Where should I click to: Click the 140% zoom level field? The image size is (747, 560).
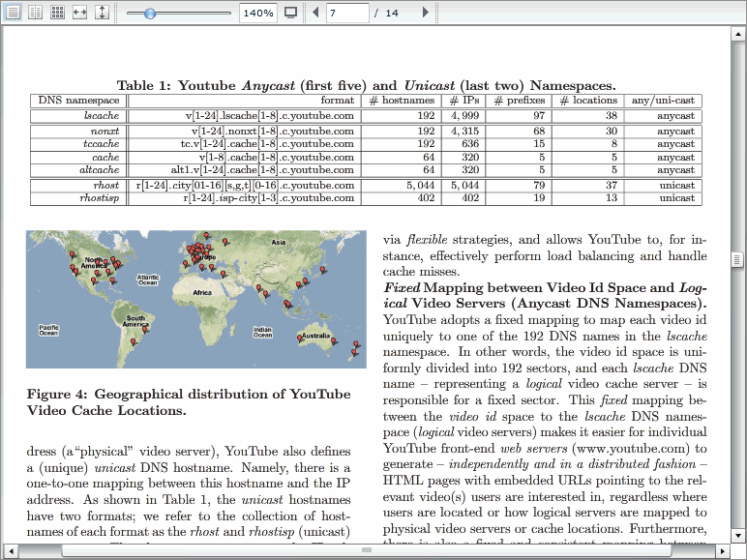coord(257,13)
